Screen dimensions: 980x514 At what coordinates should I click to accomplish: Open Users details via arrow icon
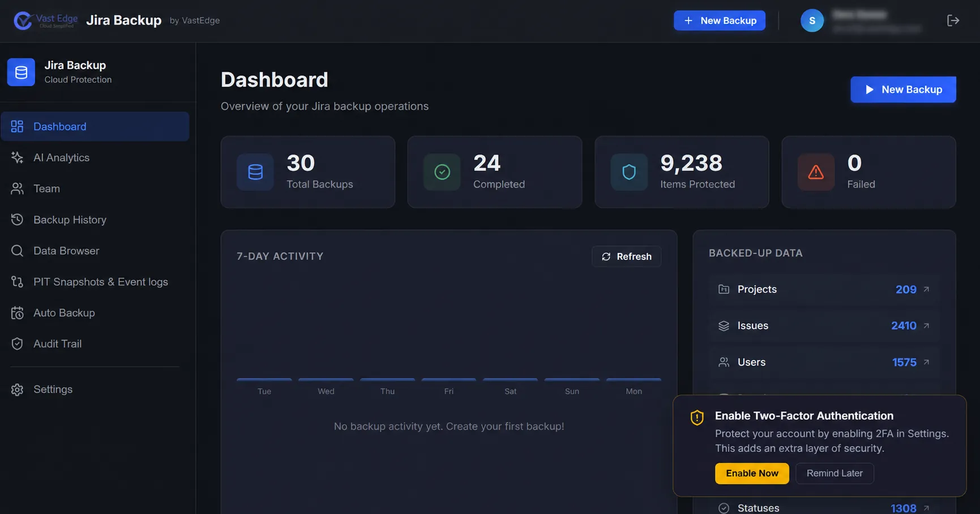(926, 362)
